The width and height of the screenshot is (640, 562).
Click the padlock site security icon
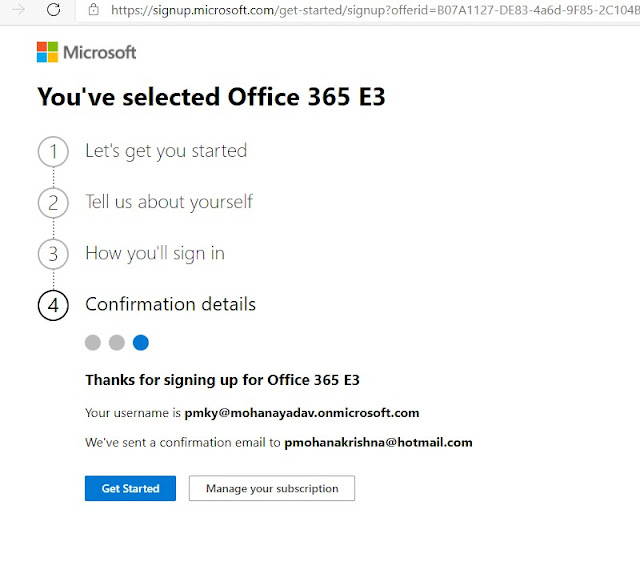[93, 9]
